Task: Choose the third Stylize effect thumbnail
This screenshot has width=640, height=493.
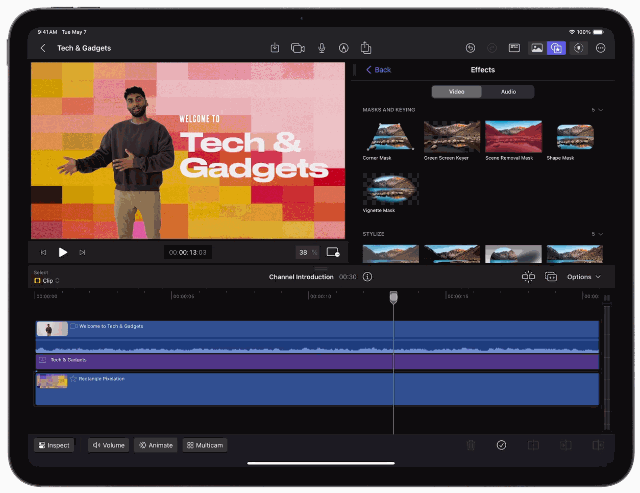Action: (513, 254)
